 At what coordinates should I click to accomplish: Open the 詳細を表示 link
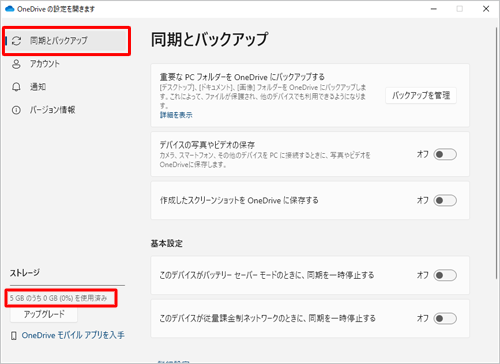(x=176, y=115)
